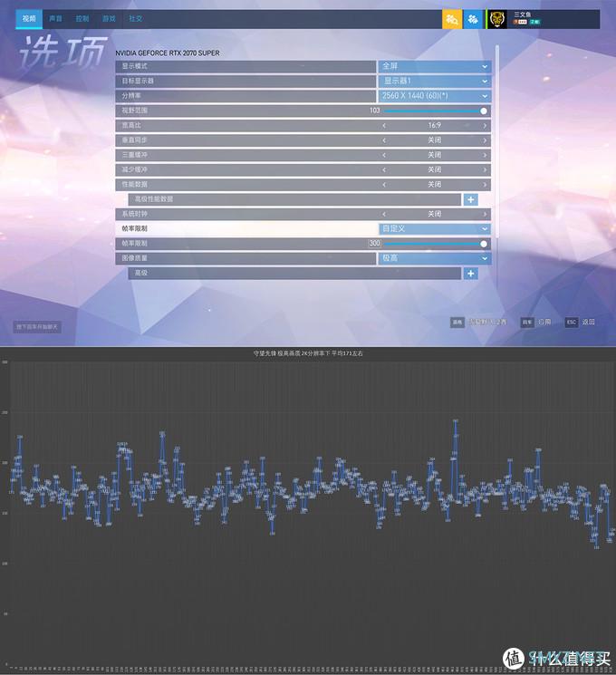Click the 视野范围 row label
This screenshot has height=675, width=616.
(x=135, y=111)
